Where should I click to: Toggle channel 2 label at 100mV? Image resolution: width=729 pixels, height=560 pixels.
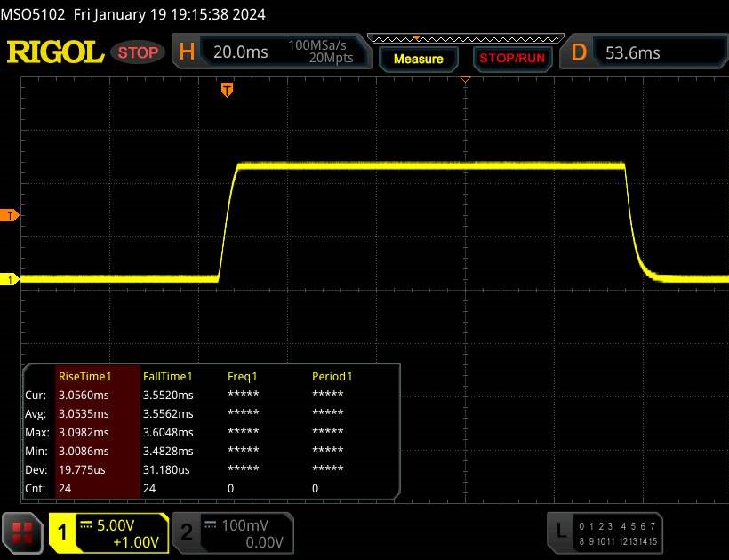[x=187, y=532]
